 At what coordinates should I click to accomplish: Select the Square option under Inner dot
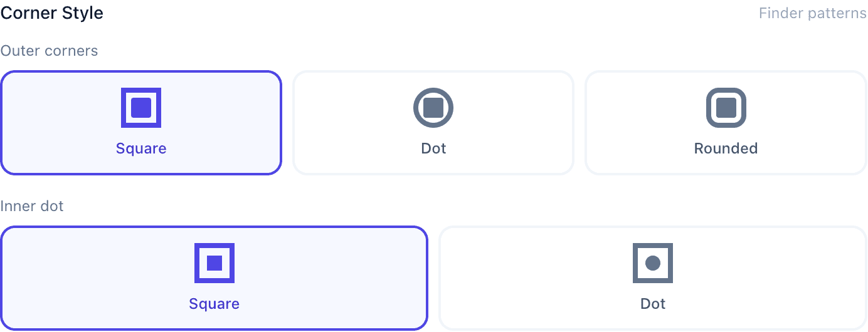pos(214,278)
